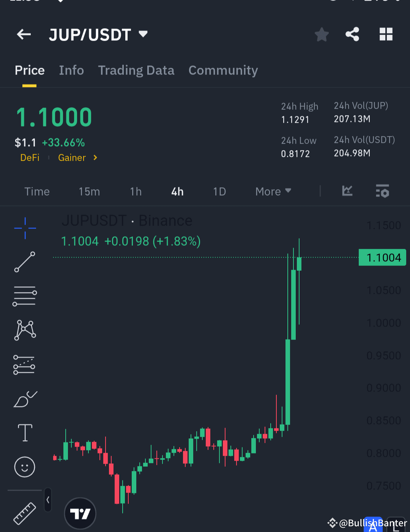Open the emoji sticker tool

click(x=25, y=467)
